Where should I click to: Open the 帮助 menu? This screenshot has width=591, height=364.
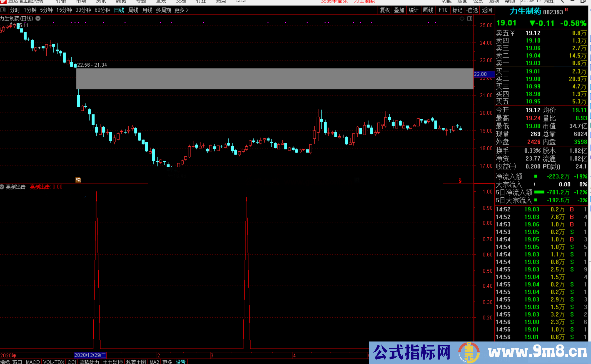510,1
